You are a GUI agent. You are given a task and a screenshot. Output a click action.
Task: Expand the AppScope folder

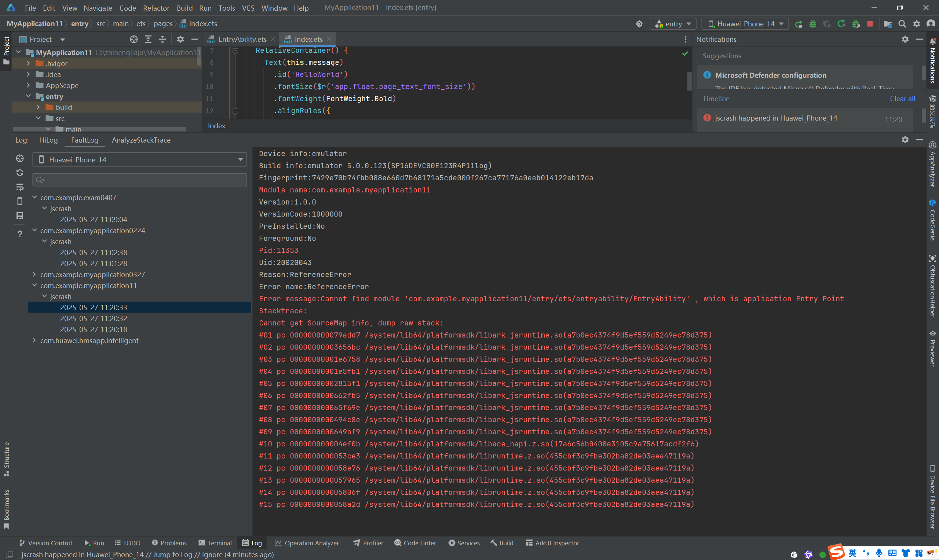tap(28, 85)
